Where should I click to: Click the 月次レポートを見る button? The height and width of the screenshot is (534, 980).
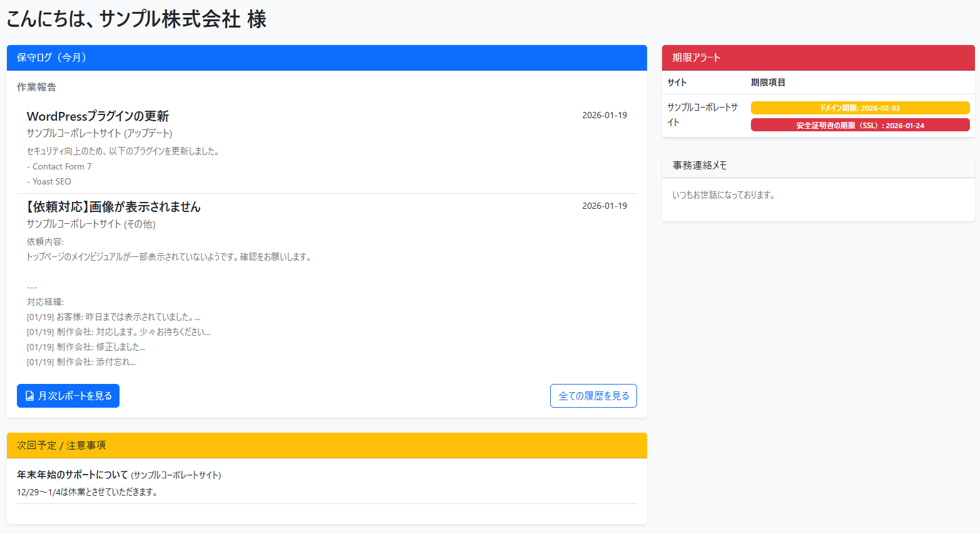(x=68, y=395)
